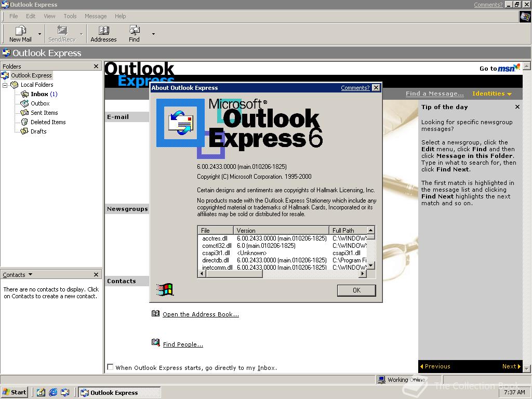The height and width of the screenshot is (399, 532).
Task: Click the Outbox folder icon
Action: [24, 103]
